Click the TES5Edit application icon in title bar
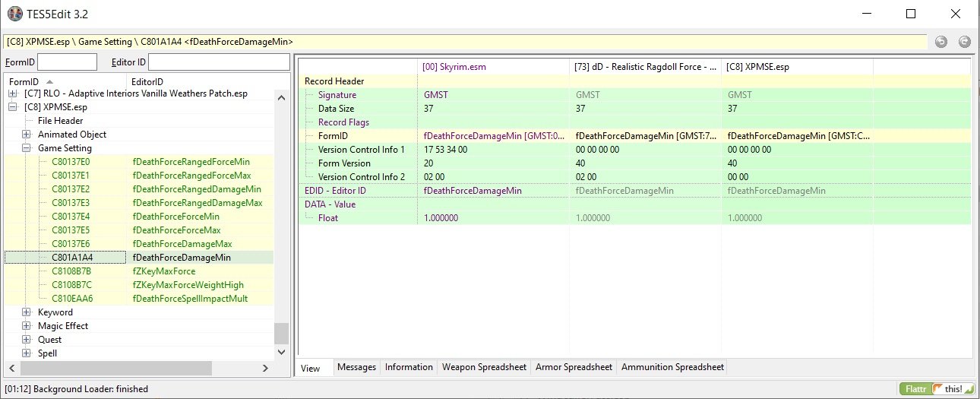The height and width of the screenshot is (399, 980). pyautogui.click(x=14, y=14)
